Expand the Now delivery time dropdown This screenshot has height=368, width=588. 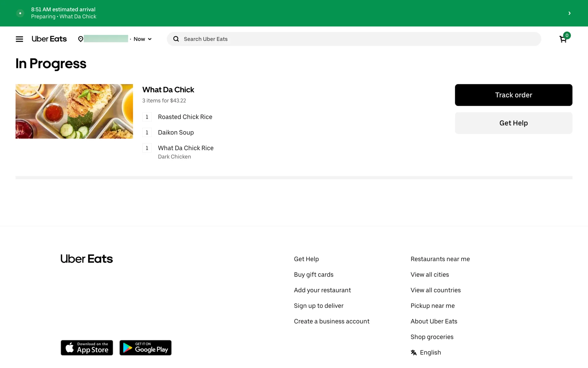[x=143, y=39]
